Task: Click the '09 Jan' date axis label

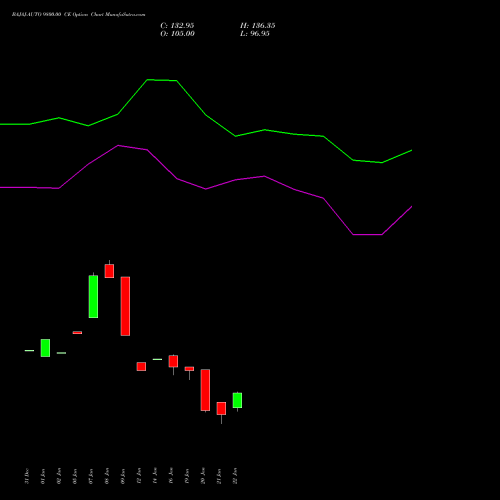Action: point(123,476)
